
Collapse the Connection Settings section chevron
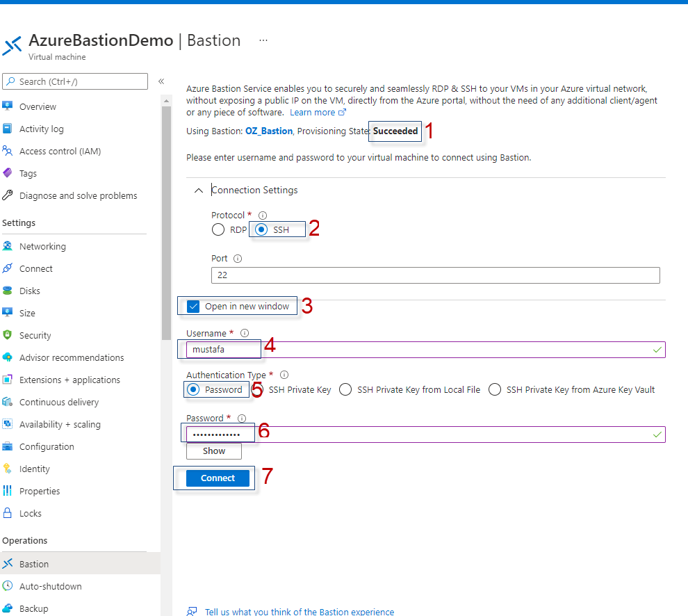[199, 190]
